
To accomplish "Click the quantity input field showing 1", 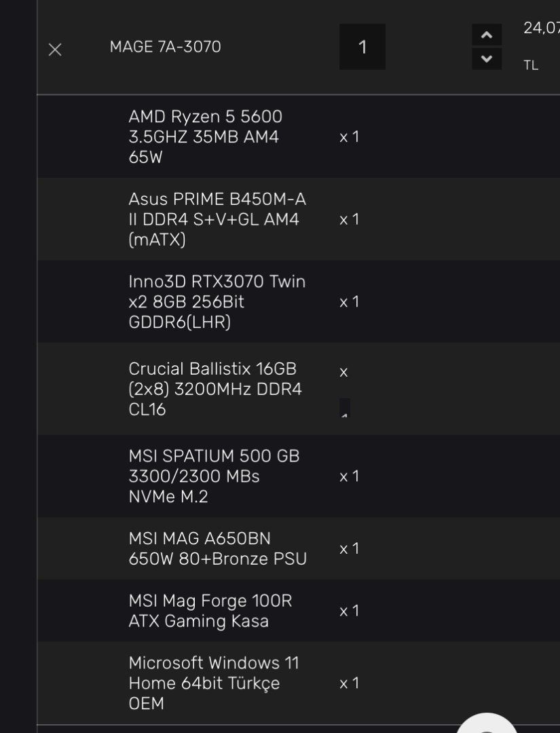I will (x=362, y=47).
